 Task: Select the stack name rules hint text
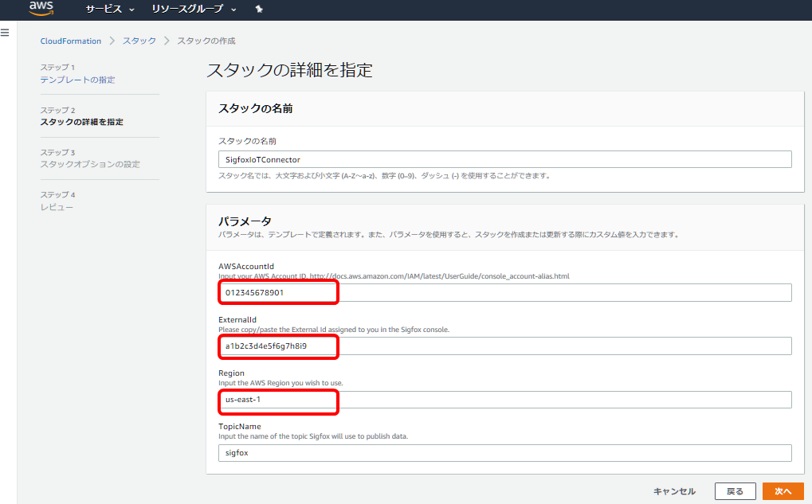[x=384, y=176]
